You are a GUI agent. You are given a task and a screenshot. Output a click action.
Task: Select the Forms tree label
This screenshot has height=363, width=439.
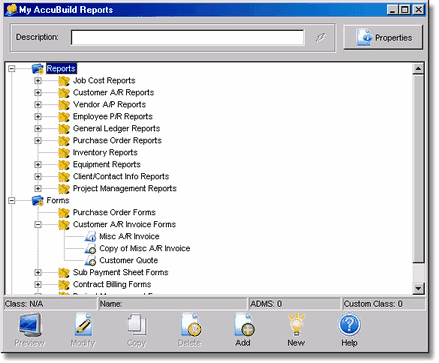[x=58, y=201]
